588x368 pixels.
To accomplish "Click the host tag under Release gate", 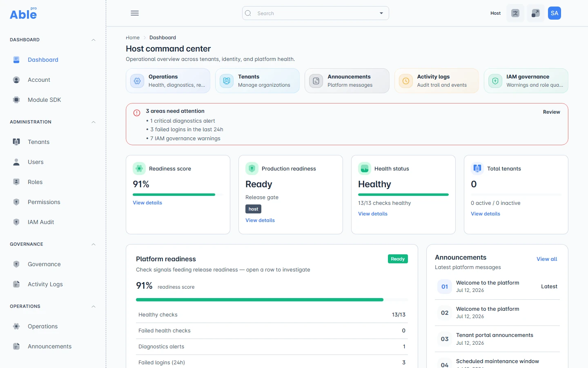I will coord(253,209).
